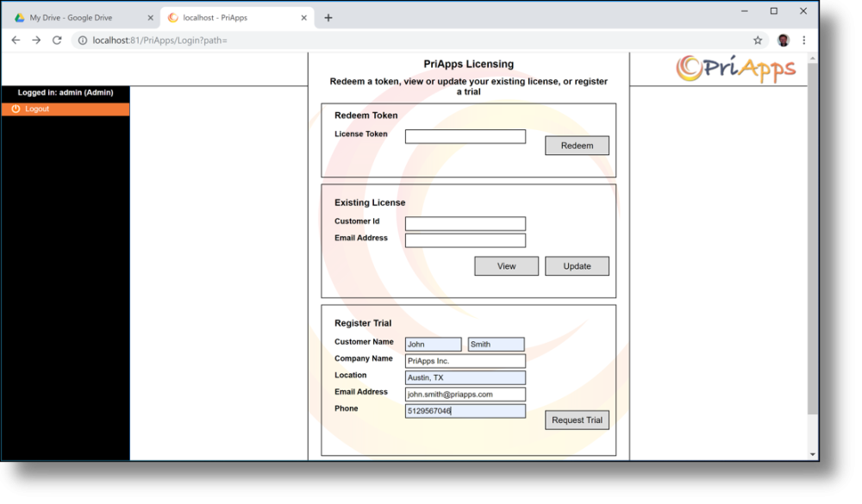Click the PriApps logo in the page header
This screenshot has width=862, height=504.
[x=737, y=71]
